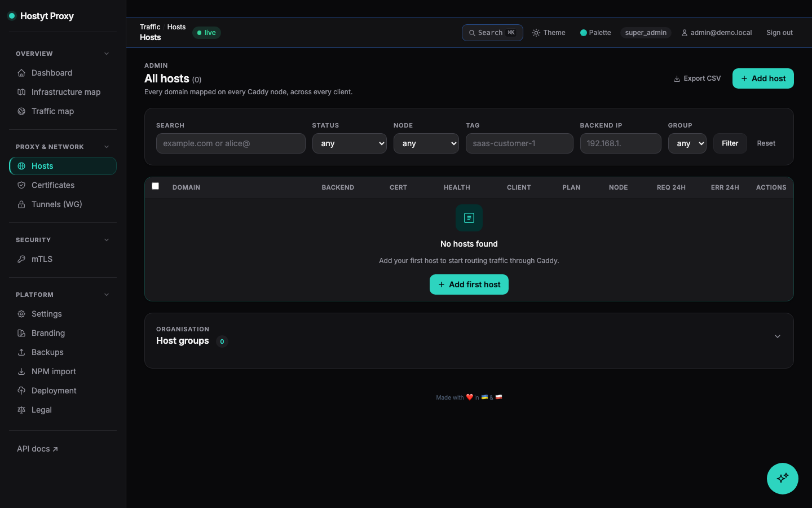Click the Traffic breadcrumb

(150, 27)
